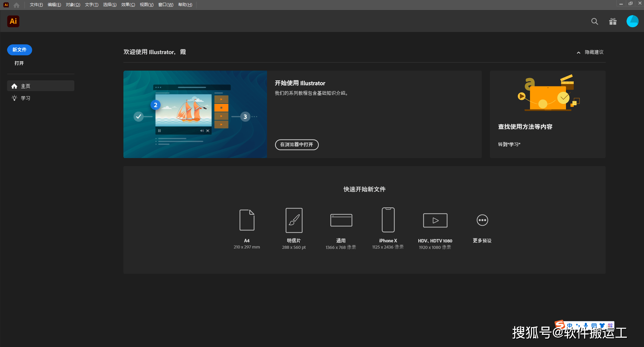
Task: Open the 选择(S) menu
Action: (110, 5)
